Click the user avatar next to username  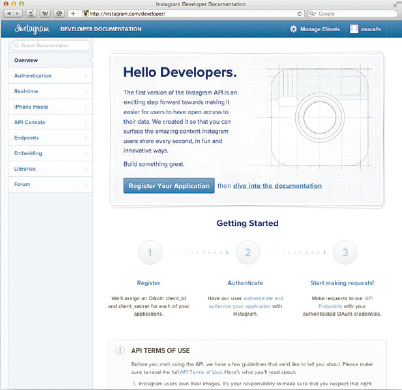[354, 29]
